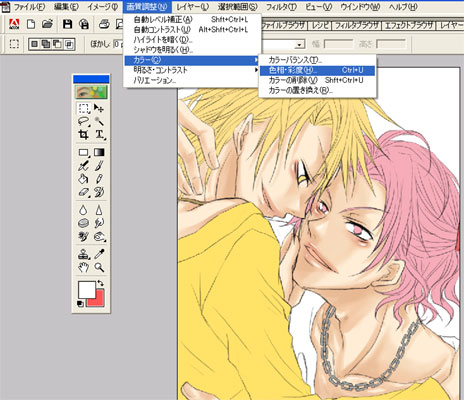Open the レイヤー menu in menu bar

point(192,7)
